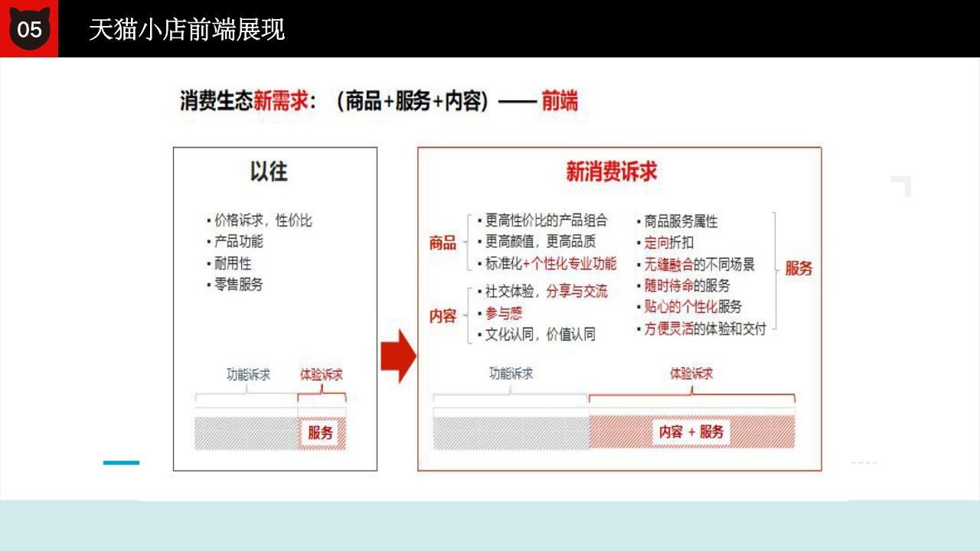Expand the bracket next to "商品"
This screenshot has width=980, height=551.
click(467, 243)
